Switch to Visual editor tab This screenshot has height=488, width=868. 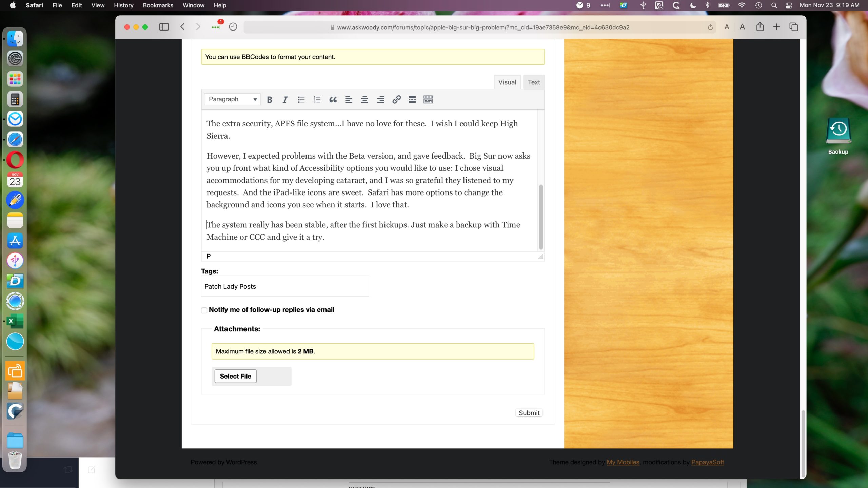[507, 82]
